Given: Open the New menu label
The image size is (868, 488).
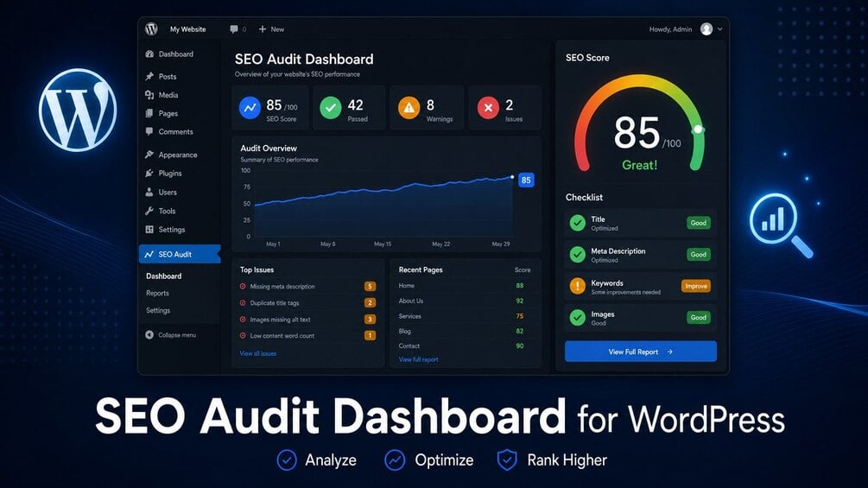Looking at the screenshot, I should point(277,29).
